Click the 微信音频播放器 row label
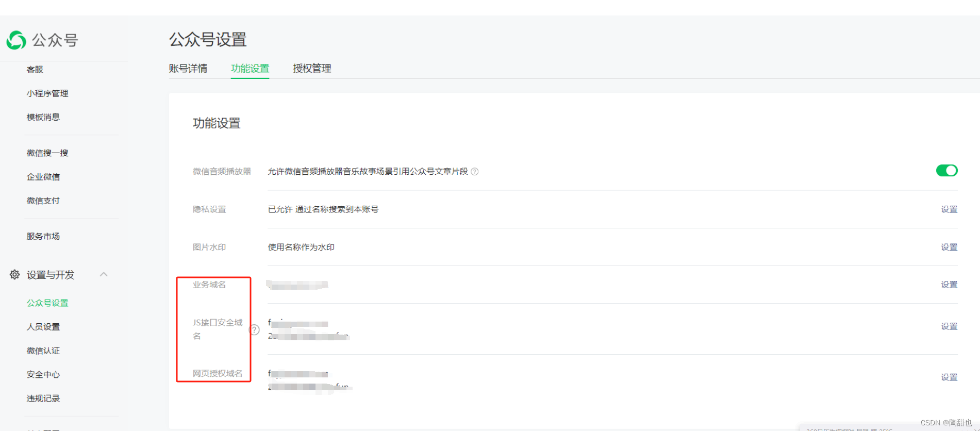The height and width of the screenshot is (431, 980). pos(222,172)
